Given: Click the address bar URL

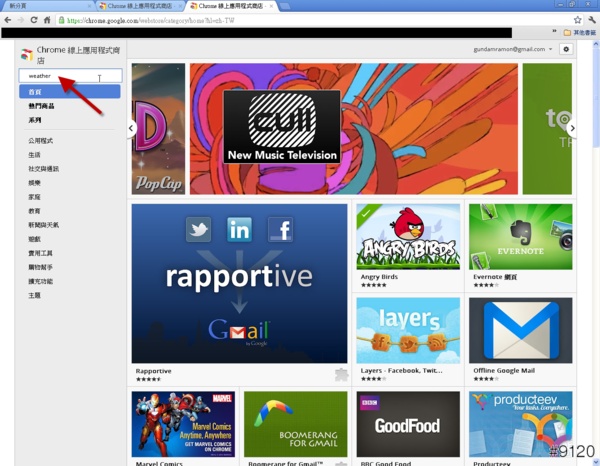Looking at the screenshot, I should pyautogui.click(x=300, y=19).
